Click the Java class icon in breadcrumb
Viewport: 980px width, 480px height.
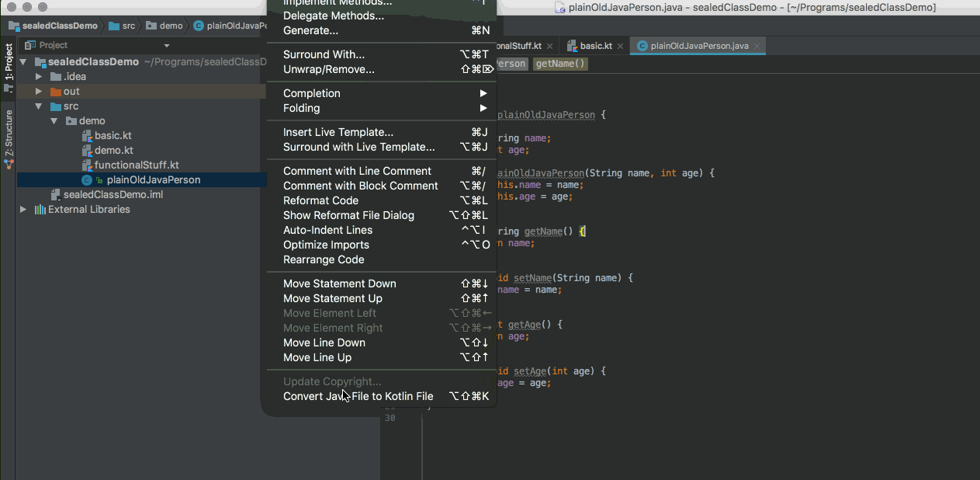pos(199,26)
